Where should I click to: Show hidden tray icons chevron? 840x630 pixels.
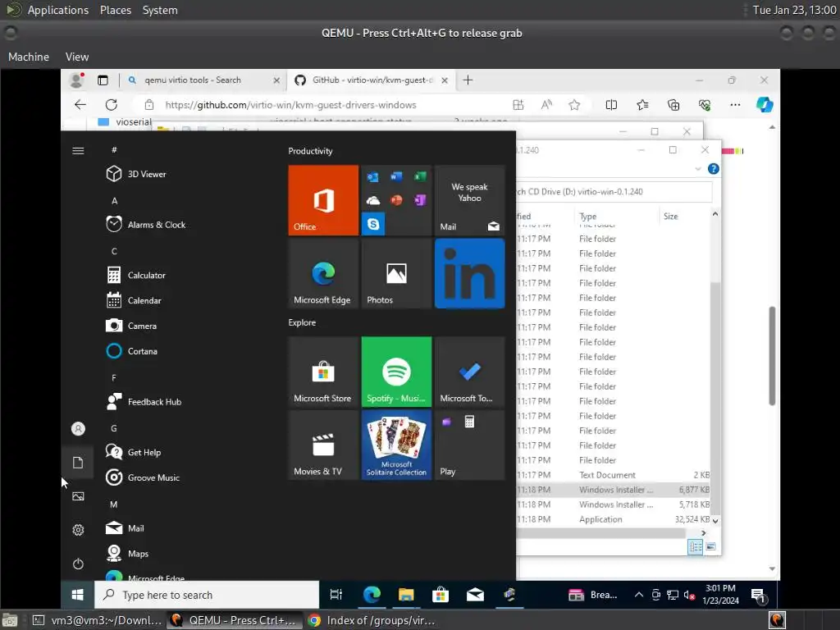coord(638,595)
